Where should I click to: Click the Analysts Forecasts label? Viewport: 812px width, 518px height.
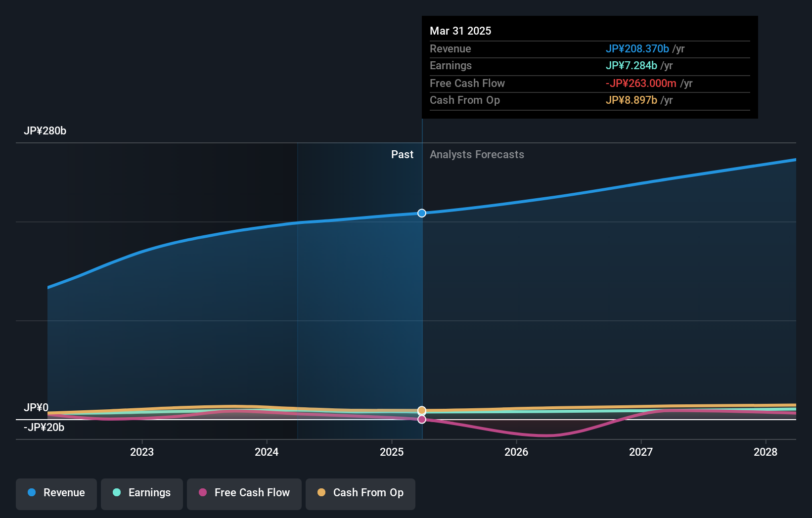pyautogui.click(x=477, y=155)
